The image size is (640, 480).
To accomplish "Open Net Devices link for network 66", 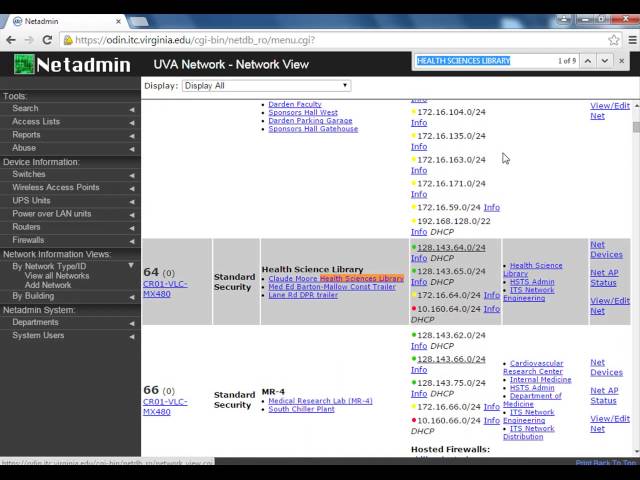I will point(606,368).
